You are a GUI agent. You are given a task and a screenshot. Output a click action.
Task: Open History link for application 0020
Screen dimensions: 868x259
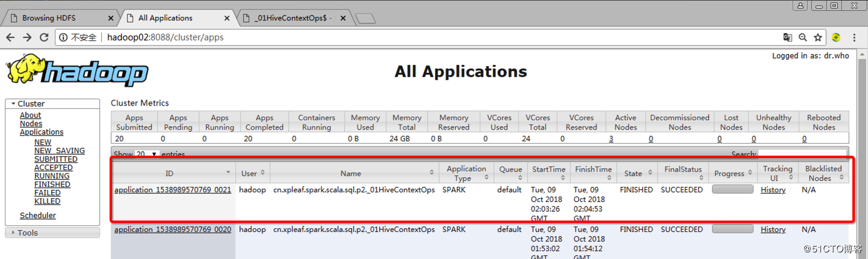point(773,230)
